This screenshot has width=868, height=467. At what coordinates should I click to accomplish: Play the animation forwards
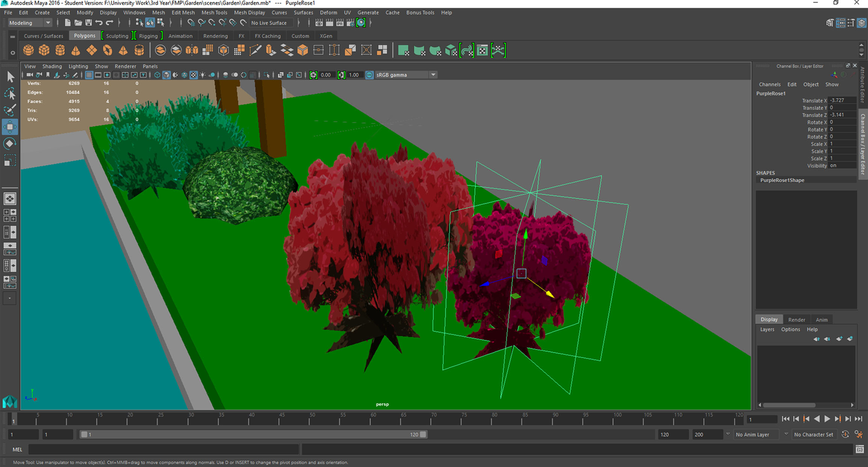827,419
